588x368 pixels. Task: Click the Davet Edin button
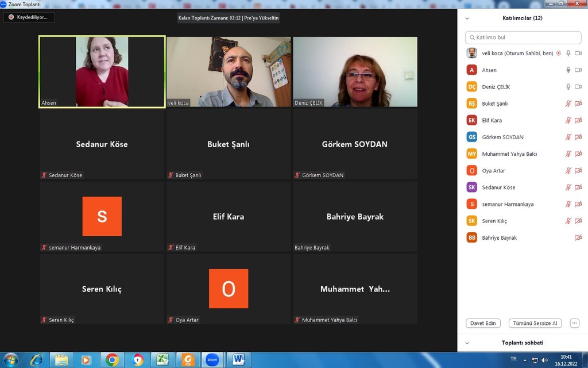(x=482, y=323)
